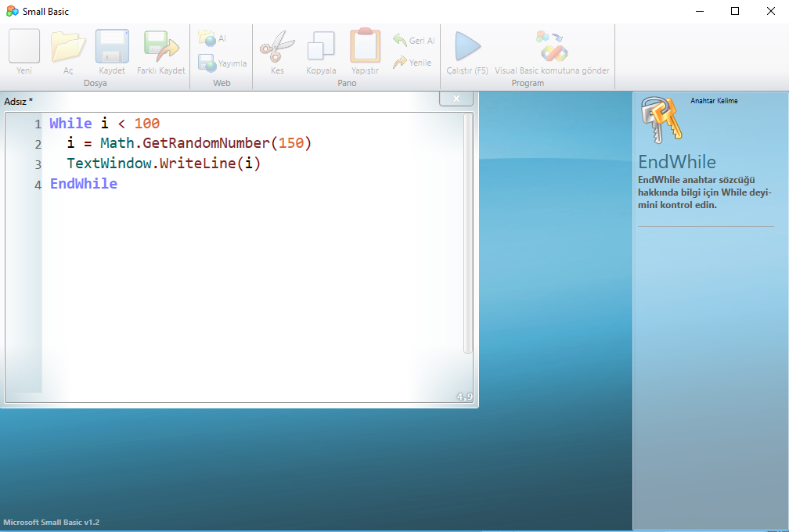Paste clipboard with Yapıştır
This screenshot has width=789, height=532.
[365, 52]
